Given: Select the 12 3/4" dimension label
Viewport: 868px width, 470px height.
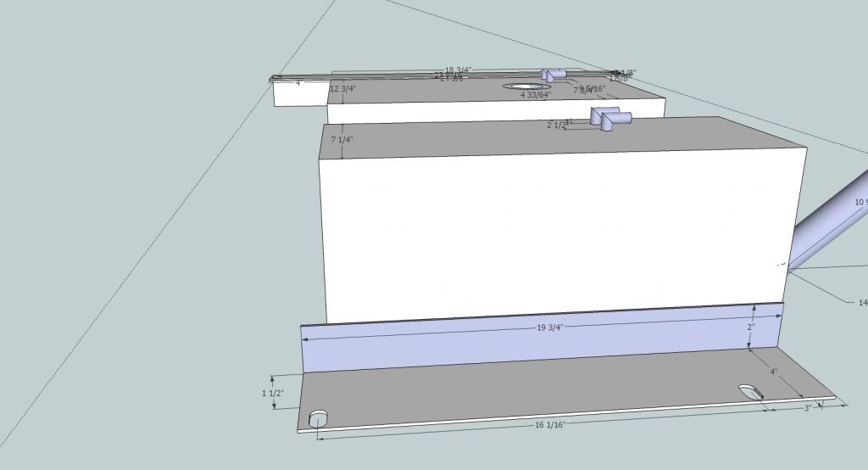Looking at the screenshot, I should (342, 88).
